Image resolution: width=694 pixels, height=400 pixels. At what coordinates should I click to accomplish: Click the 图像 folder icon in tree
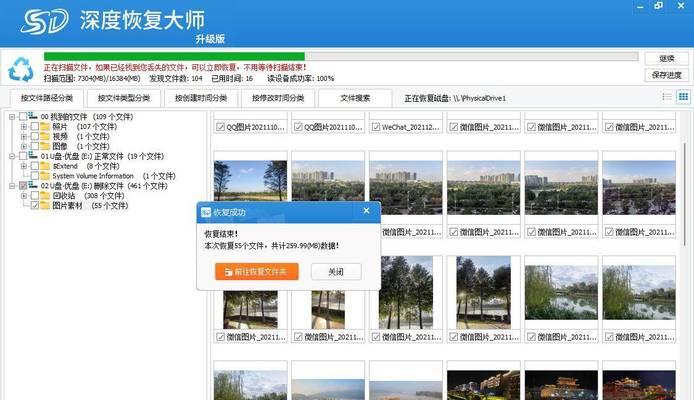pos(45,146)
